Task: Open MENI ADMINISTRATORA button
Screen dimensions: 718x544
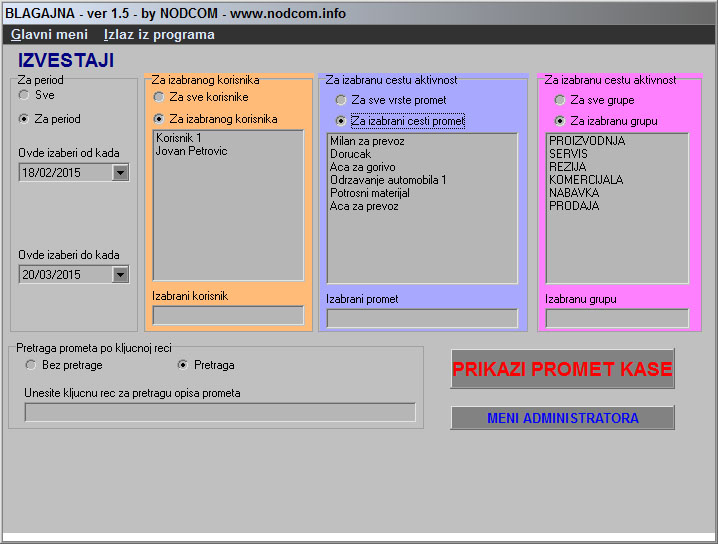Action: pos(562,418)
